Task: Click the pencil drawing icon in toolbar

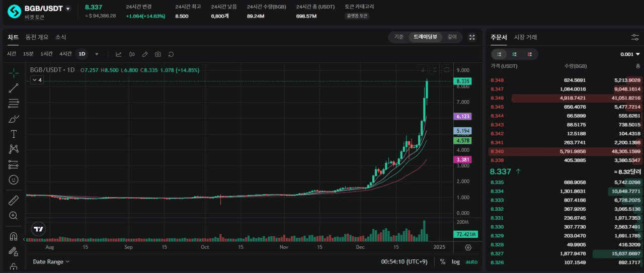Action: point(145,54)
